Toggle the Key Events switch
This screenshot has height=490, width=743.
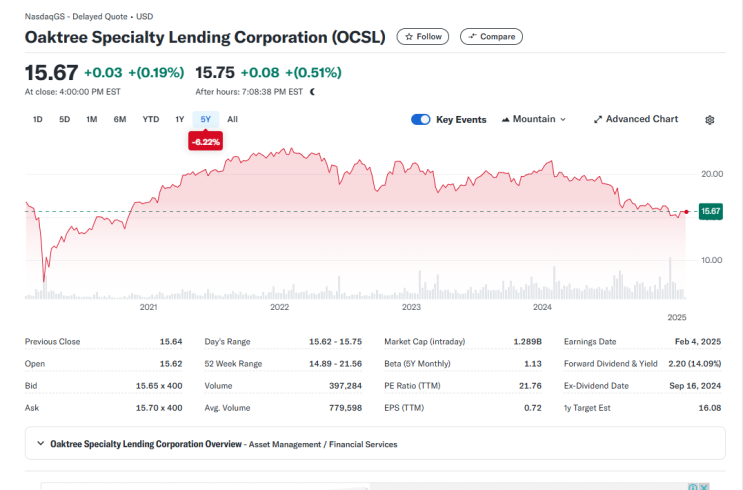coord(421,119)
